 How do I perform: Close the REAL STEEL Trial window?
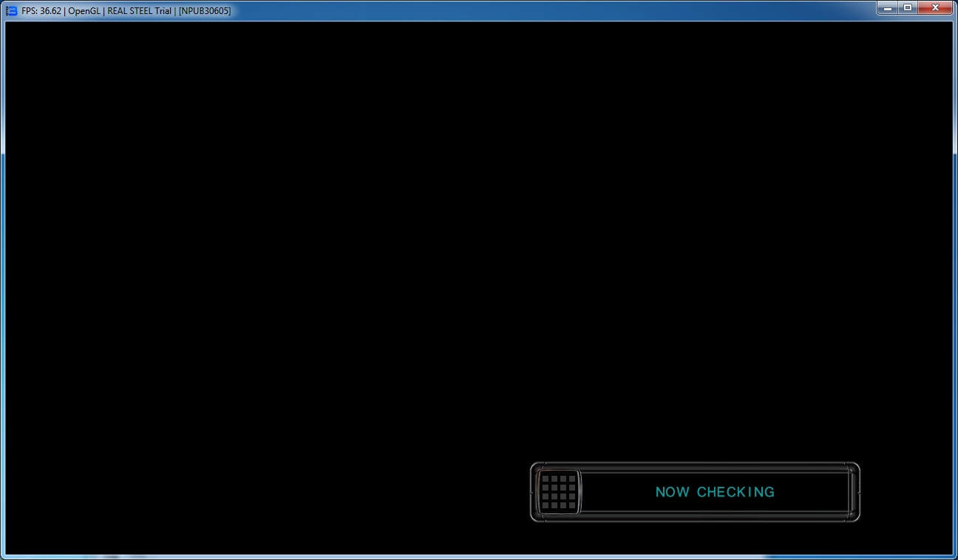(935, 7)
